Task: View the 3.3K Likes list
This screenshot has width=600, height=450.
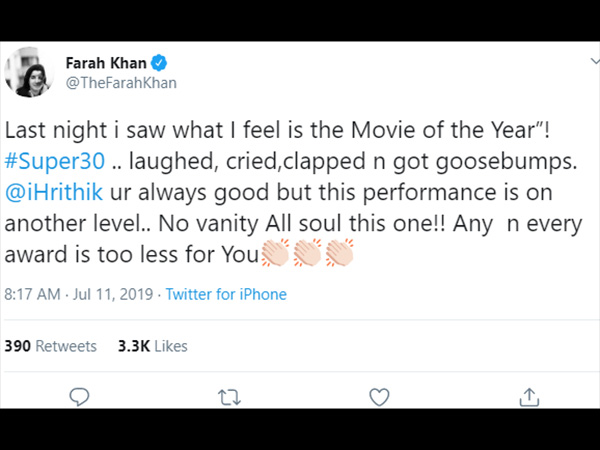Action: click(x=152, y=346)
